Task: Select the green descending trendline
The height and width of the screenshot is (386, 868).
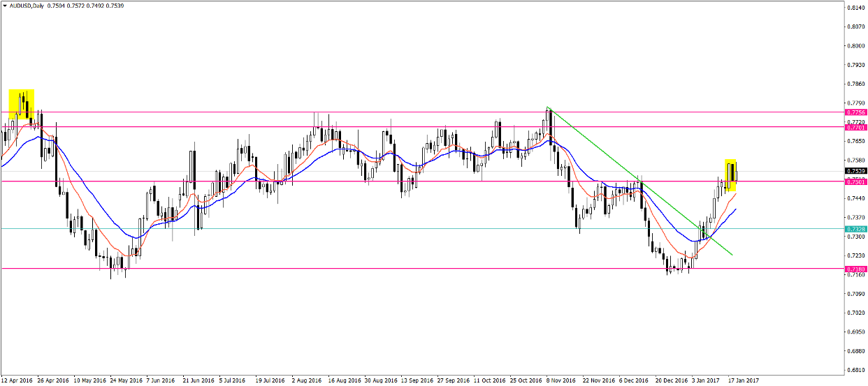Action: coord(639,181)
